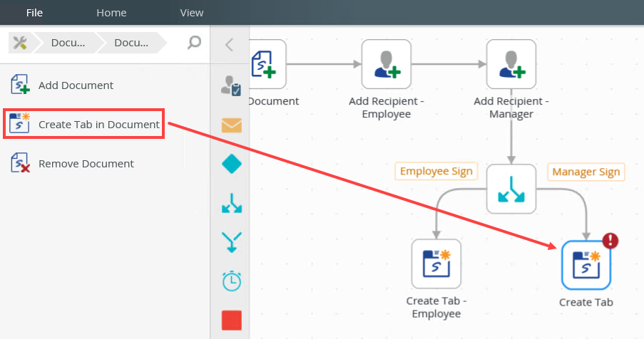Click the Employee Sign line label
The image size is (644, 339).
(436, 172)
